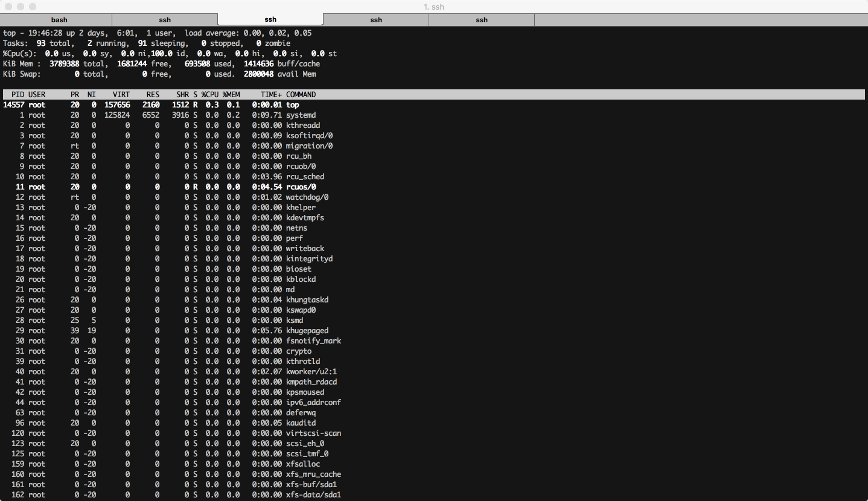Click the %CPU column header

[209, 95]
